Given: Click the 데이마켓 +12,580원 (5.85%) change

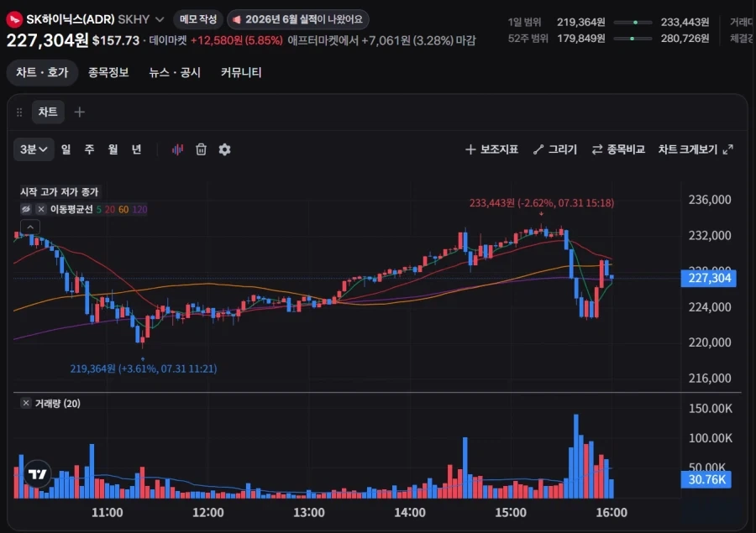Looking at the screenshot, I should pyautogui.click(x=216, y=40).
